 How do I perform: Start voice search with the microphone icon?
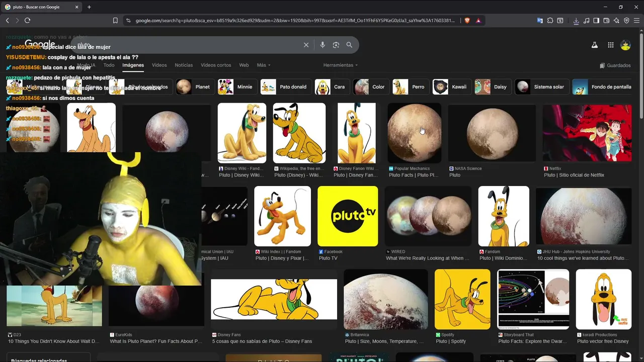pyautogui.click(x=323, y=45)
